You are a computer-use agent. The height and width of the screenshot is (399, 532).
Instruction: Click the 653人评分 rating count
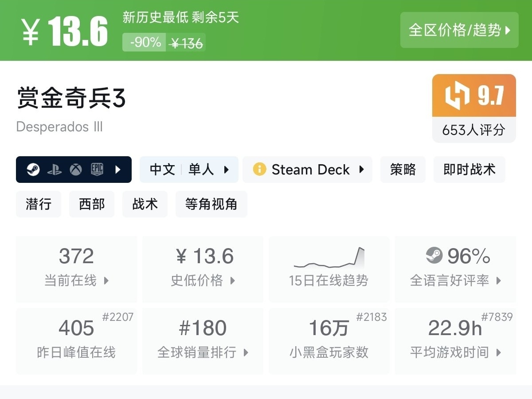pos(473,130)
